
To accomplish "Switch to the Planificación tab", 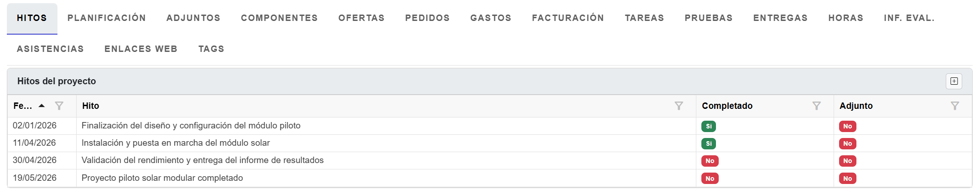I will [107, 18].
